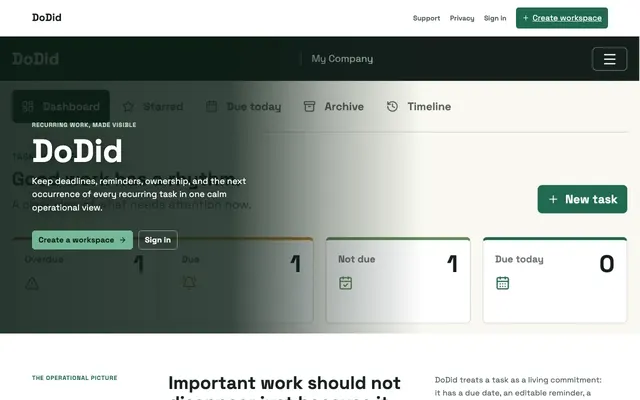Open the hamburger menu in the app preview

[609, 59]
